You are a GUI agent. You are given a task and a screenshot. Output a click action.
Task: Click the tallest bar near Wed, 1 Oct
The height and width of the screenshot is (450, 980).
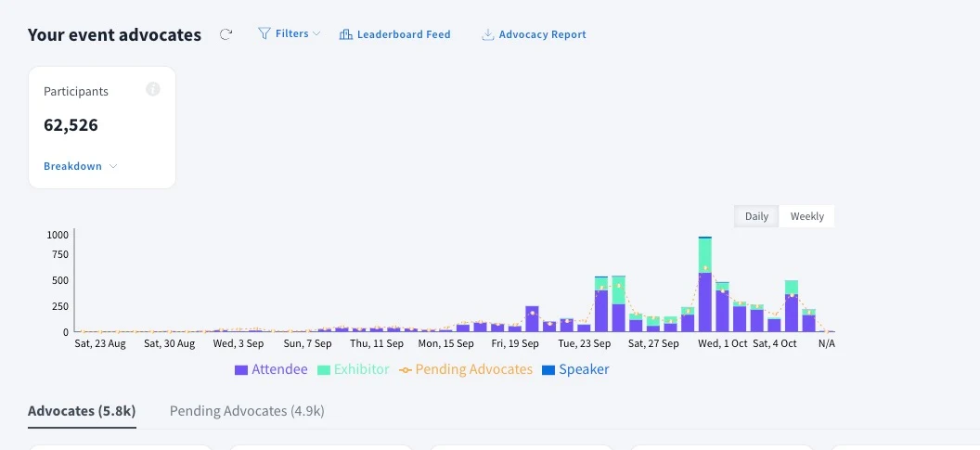[705, 288]
